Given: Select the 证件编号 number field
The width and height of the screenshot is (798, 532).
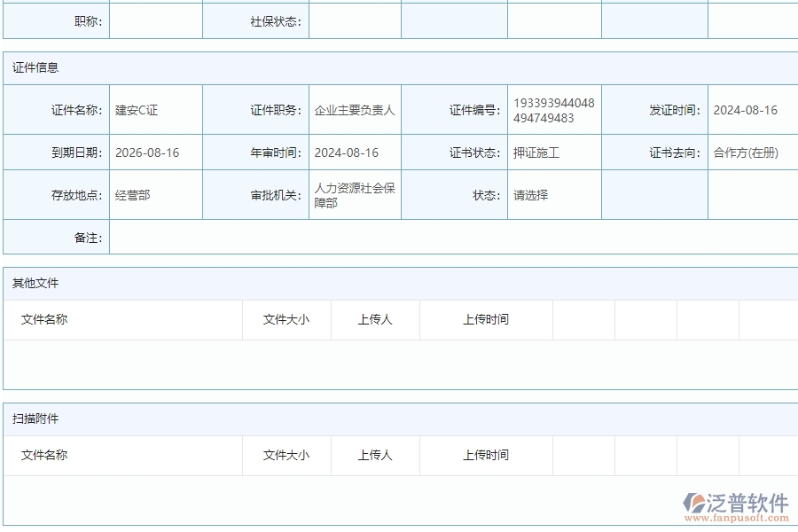Looking at the screenshot, I should click(x=554, y=109).
